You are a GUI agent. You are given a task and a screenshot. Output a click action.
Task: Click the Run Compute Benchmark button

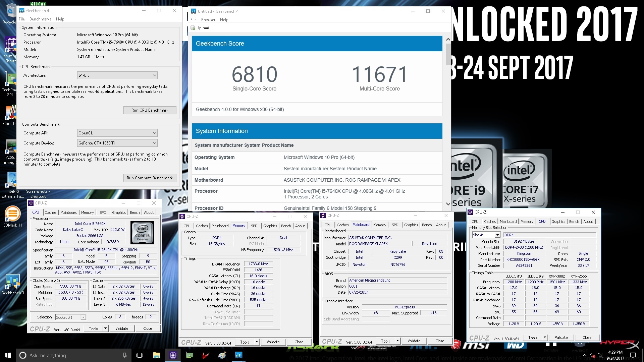(150, 178)
